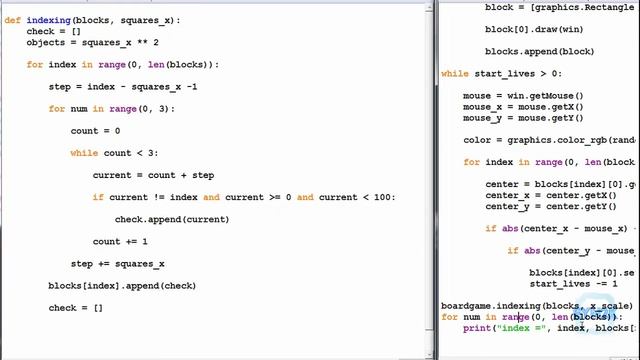Click the 'blocks[index][0].se' line
Image resolution: width=640 pixels, height=360 pixels.
coord(582,273)
